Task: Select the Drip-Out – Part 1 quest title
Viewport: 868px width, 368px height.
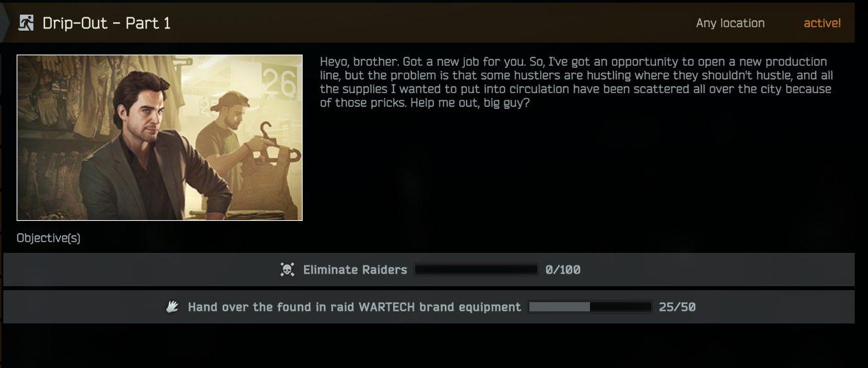Action: (106, 23)
